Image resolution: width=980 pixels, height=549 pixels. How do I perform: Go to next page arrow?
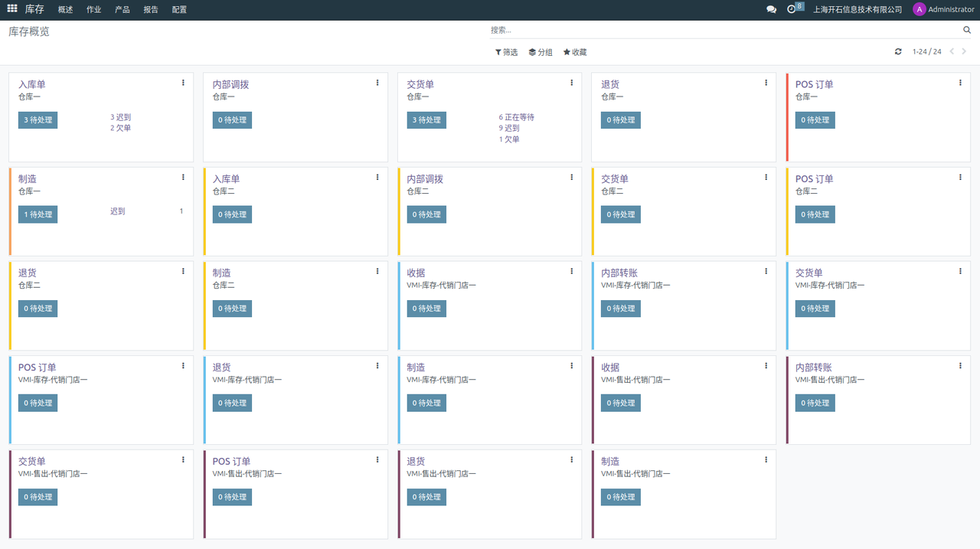964,52
